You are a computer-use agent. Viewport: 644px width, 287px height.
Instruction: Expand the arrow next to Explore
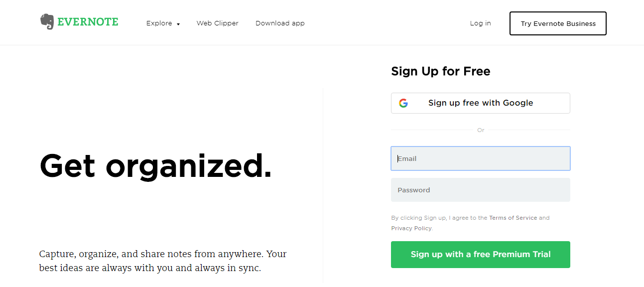tap(178, 24)
